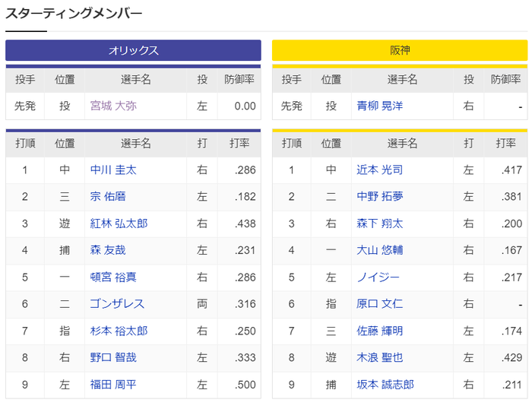The width and height of the screenshot is (532, 409).
Task: Open 中野 拓夢 player page
Action: pos(380,197)
